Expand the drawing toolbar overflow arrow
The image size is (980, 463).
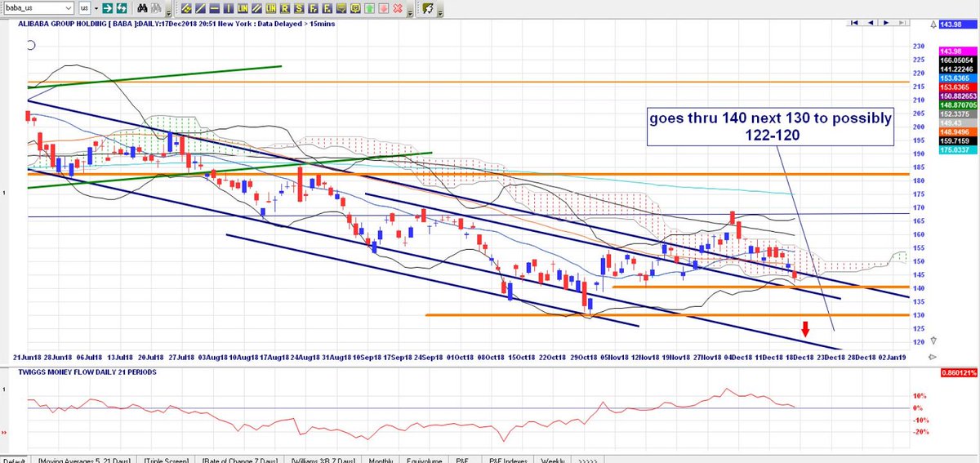coord(411,12)
